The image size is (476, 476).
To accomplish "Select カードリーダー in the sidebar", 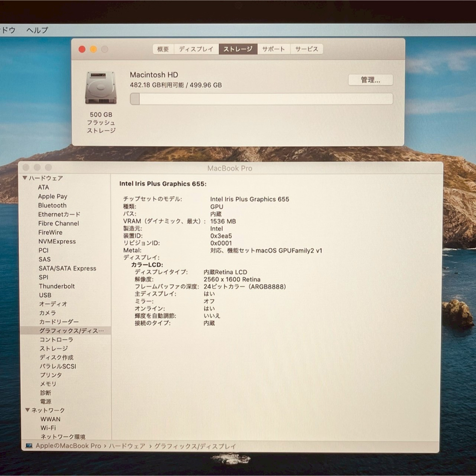I will tap(59, 322).
